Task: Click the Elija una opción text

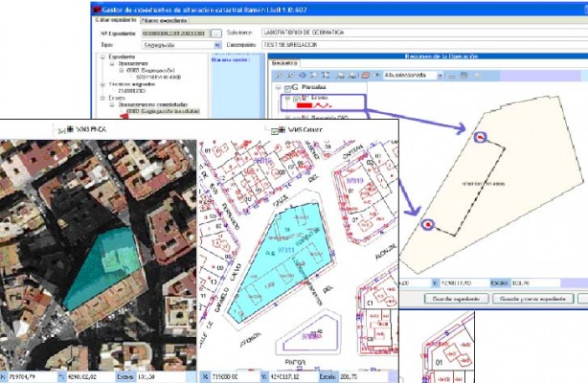Action: pyautogui.click(x=231, y=59)
